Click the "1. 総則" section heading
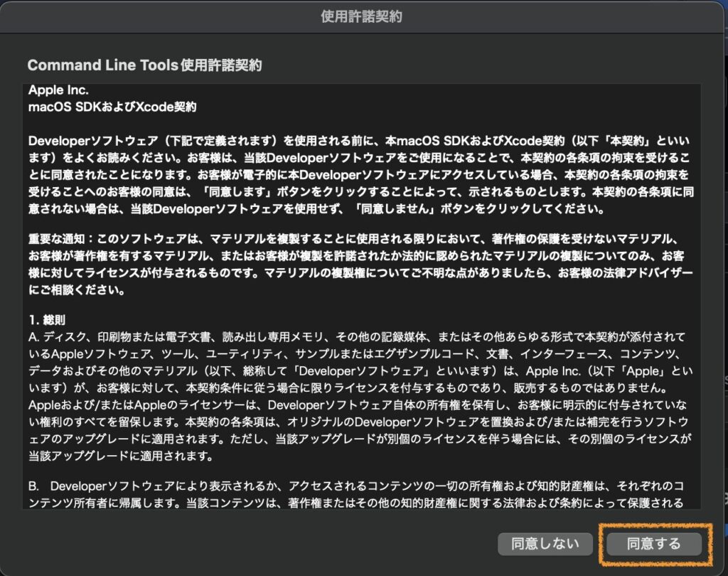Viewport: 728px width, 576px height. tap(47, 320)
